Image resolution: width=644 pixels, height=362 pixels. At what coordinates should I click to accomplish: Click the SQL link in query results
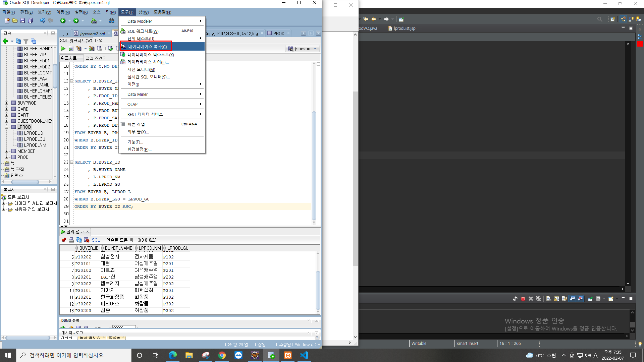point(96,240)
